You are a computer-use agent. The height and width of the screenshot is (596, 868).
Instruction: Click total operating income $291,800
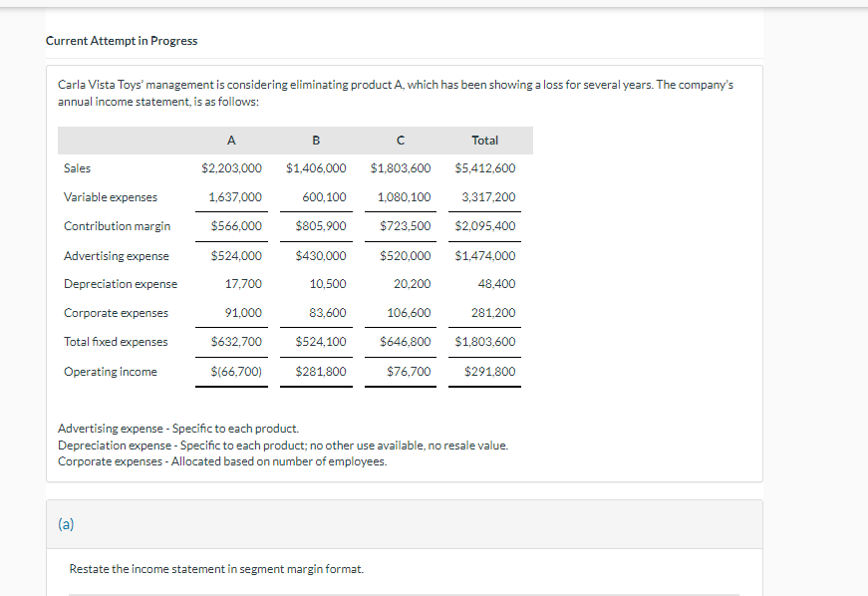click(490, 372)
